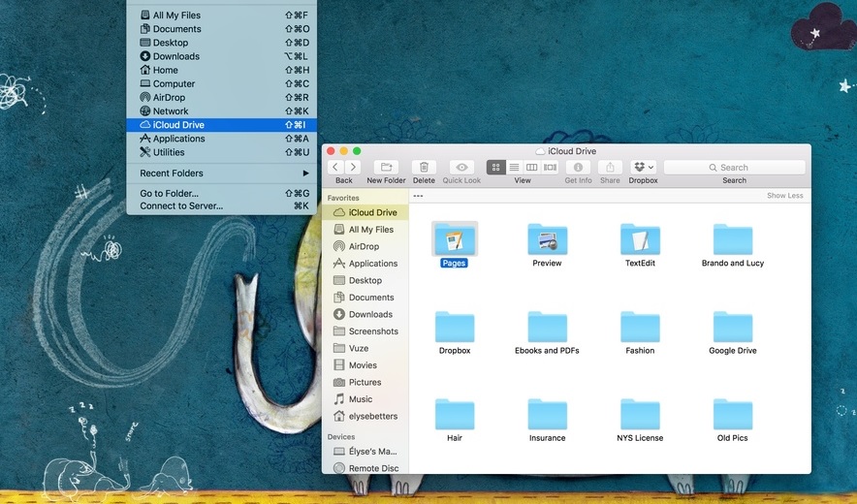Select All My Files in sidebar
This screenshot has height=504, width=857.
pos(365,230)
